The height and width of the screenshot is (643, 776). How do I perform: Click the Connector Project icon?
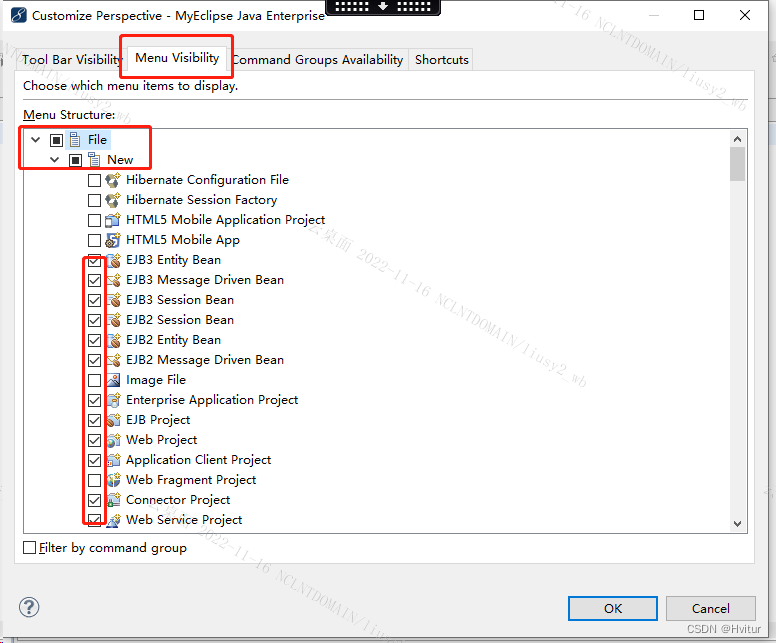pyautogui.click(x=113, y=500)
